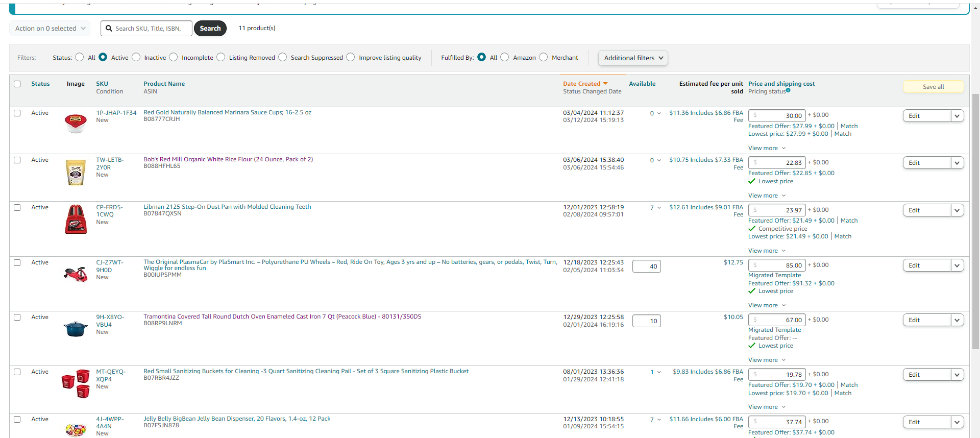Screen dimensions: 980x438
Task: Check the box for PlasmaCar row
Action: click(x=17, y=262)
